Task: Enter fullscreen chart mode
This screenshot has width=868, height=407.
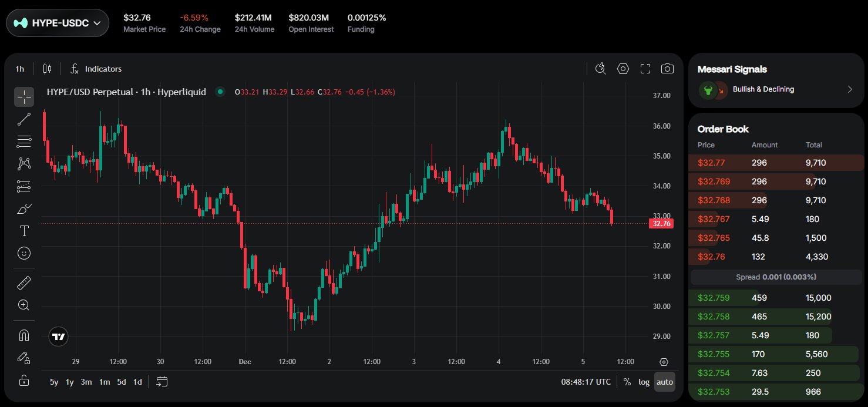Action: coord(645,69)
